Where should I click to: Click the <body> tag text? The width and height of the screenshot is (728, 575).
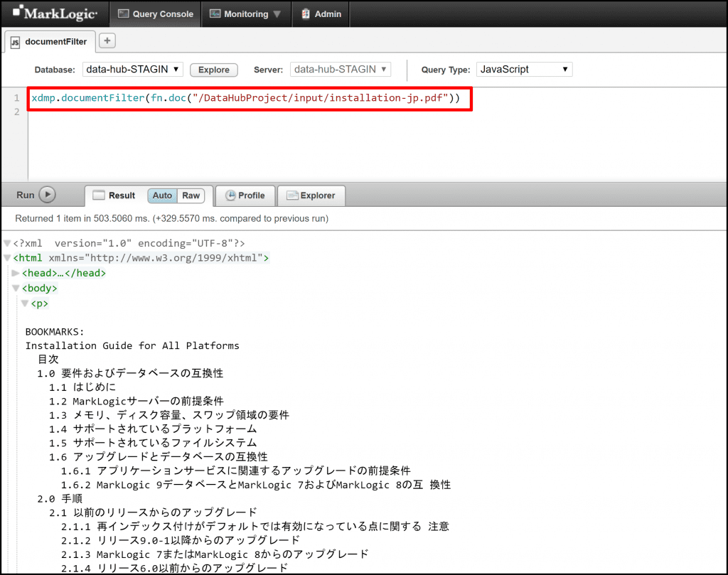click(x=40, y=288)
